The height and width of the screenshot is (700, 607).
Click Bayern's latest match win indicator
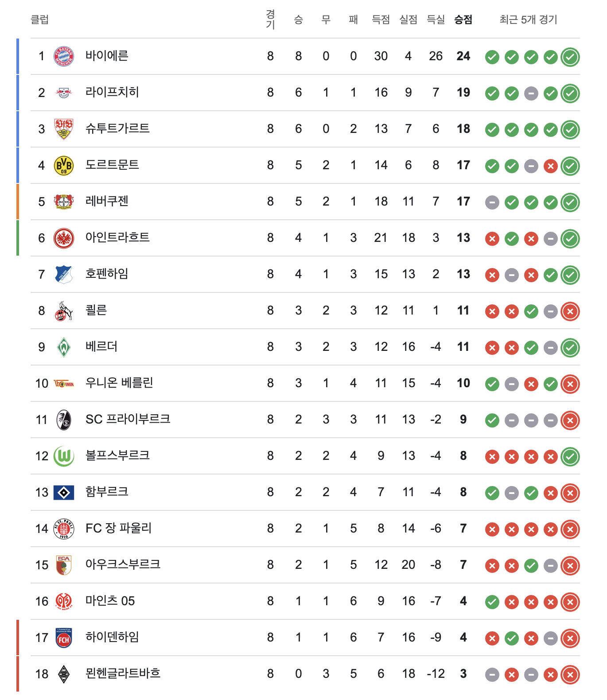pyautogui.click(x=570, y=57)
